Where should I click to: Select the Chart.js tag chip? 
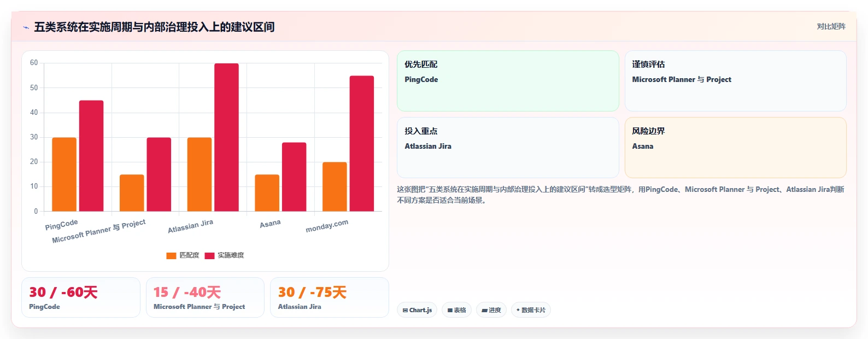417,310
